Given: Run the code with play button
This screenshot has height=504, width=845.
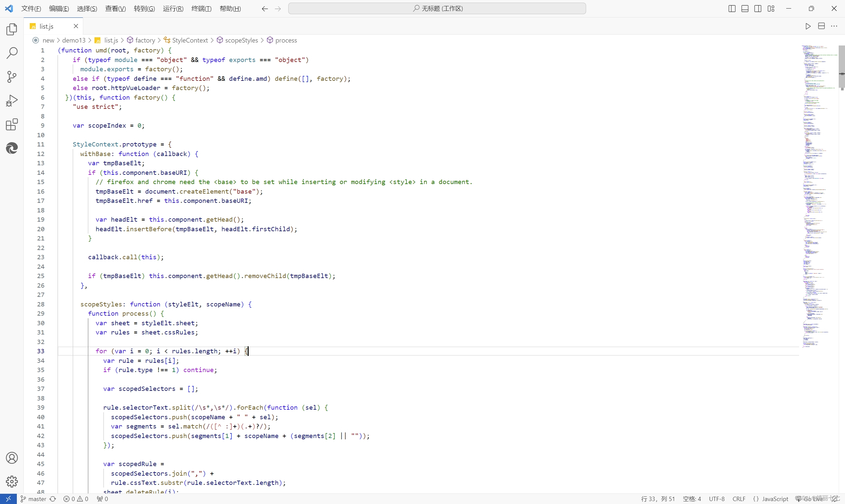Looking at the screenshot, I should coord(808,26).
